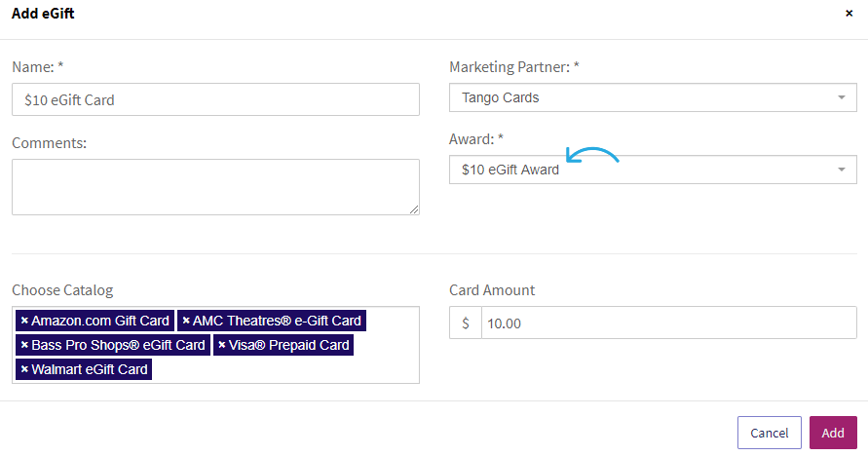Image resolution: width=868 pixels, height=456 pixels.
Task: Remove Visa Prepaid Card tag
Action: point(221,345)
